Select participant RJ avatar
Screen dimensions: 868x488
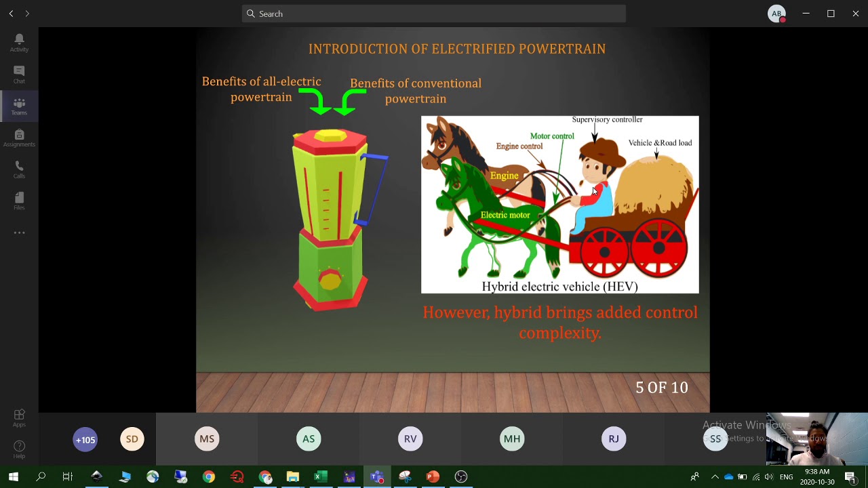click(614, 439)
